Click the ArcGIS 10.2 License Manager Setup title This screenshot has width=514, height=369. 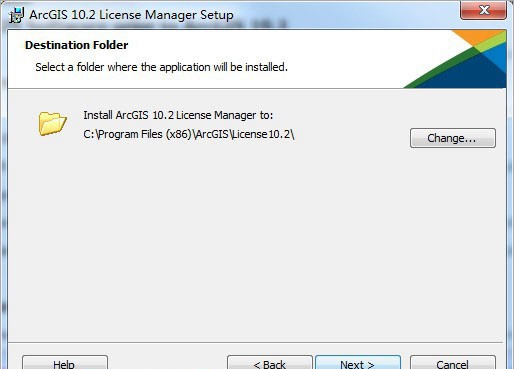(x=131, y=15)
